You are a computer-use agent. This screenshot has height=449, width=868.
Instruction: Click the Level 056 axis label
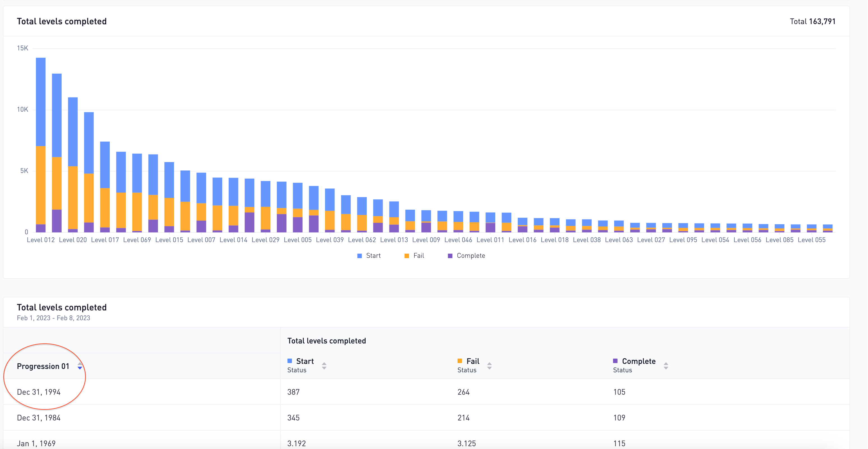coord(747,240)
